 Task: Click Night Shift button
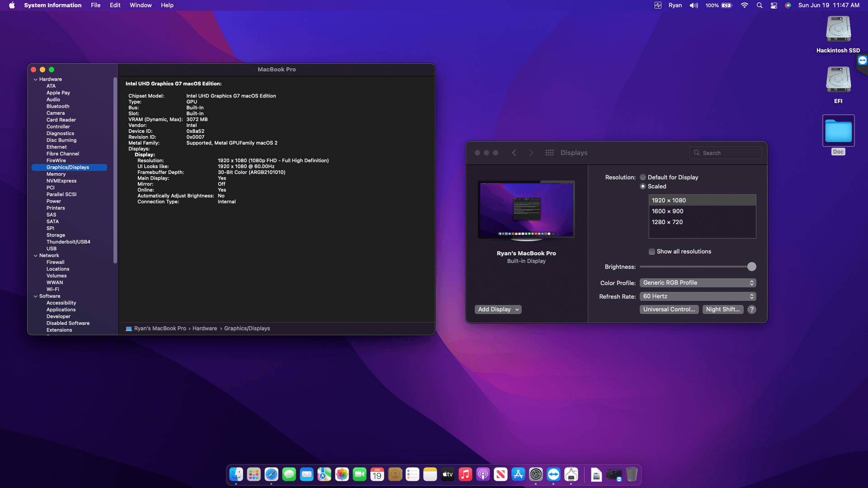click(x=723, y=310)
